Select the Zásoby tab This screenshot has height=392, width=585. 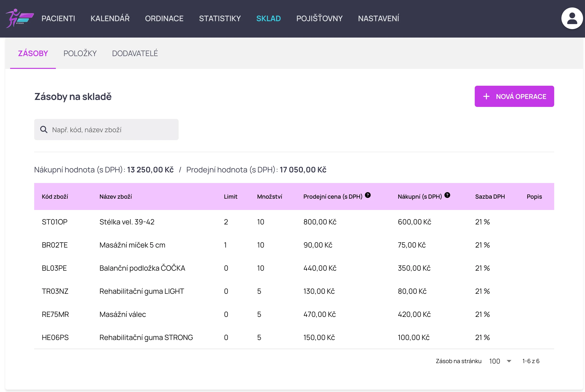pos(33,53)
